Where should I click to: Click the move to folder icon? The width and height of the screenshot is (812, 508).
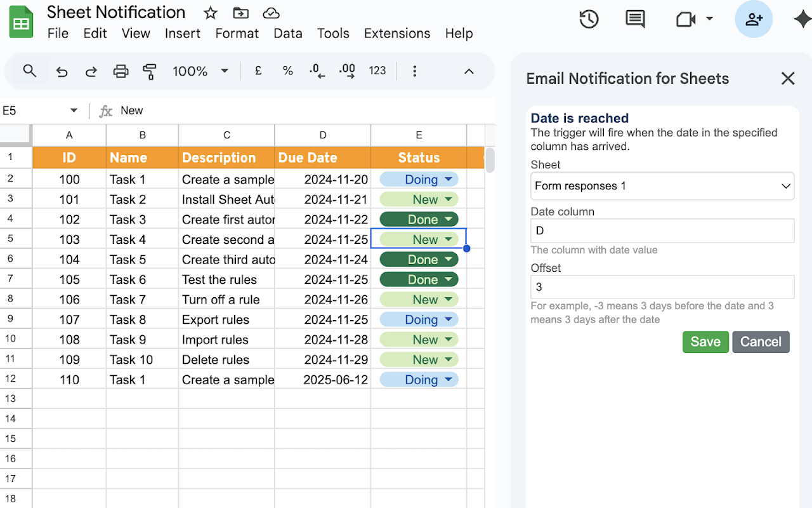[x=240, y=13]
